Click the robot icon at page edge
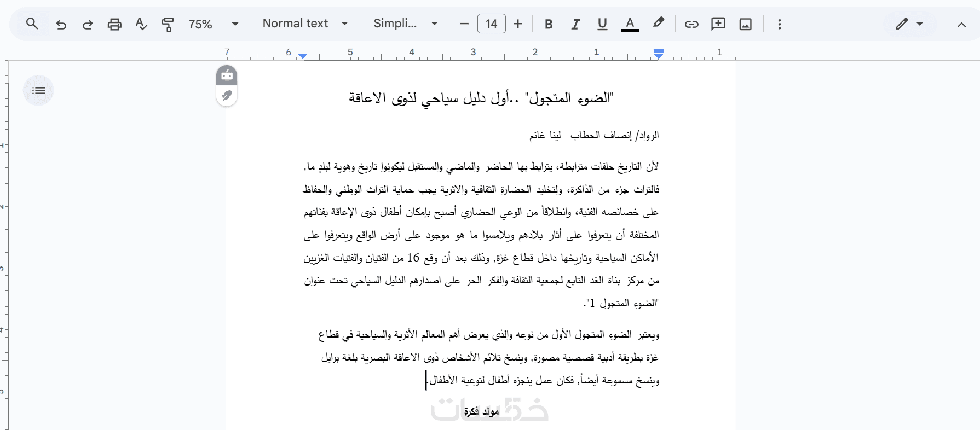Screen dimensions: 980x430 click(227, 75)
